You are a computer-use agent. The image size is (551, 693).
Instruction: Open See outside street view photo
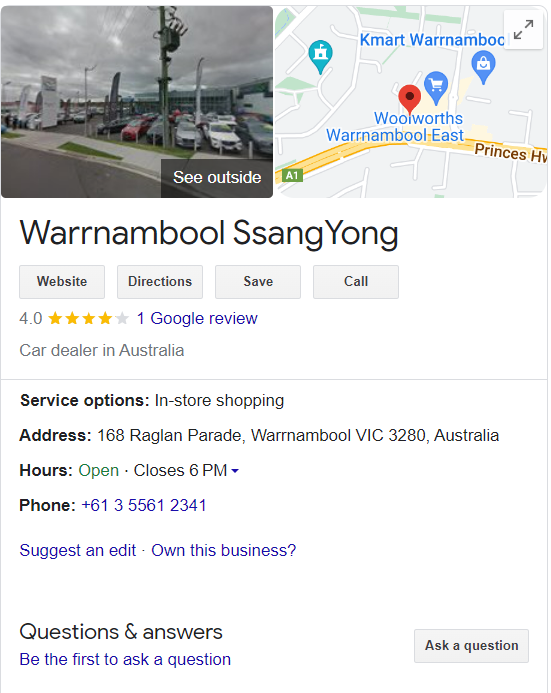coord(217,178)
